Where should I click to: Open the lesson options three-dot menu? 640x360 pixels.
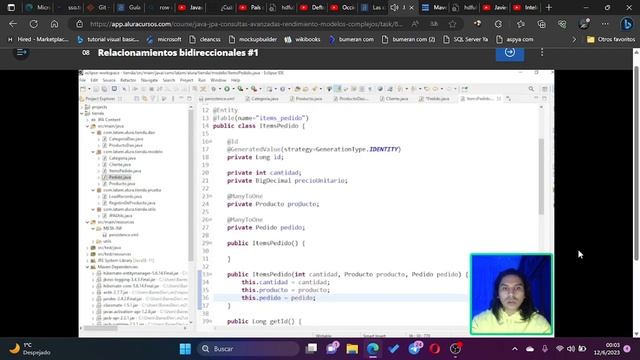tap(542, 52)
